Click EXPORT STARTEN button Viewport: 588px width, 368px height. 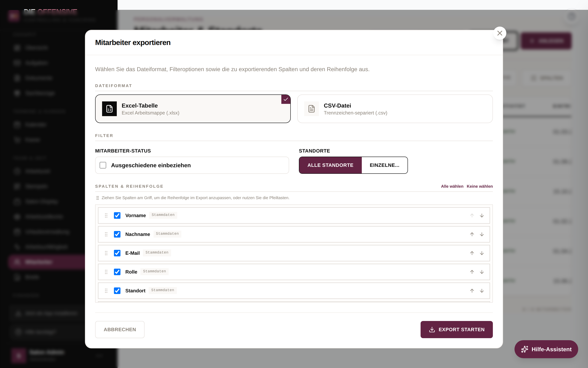(x=457, y=330)
